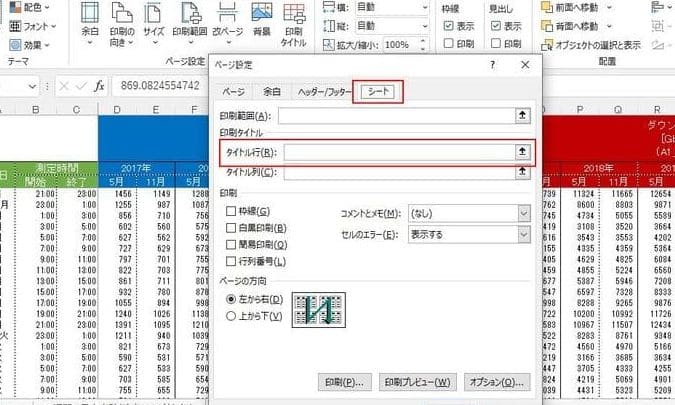Expand the セルのエラー dropdown
The width and height of the screenshot is (675, 405).
tap(467, 233)
